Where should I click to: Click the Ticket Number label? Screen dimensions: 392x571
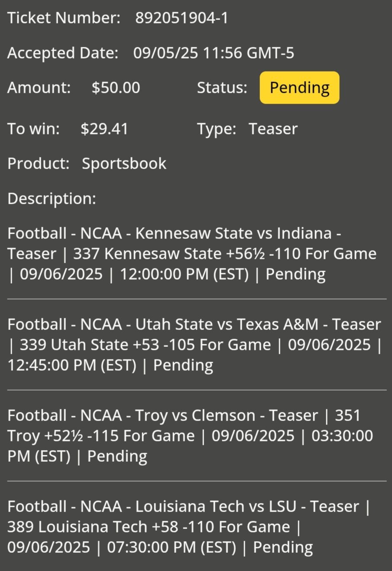[64, 18]
